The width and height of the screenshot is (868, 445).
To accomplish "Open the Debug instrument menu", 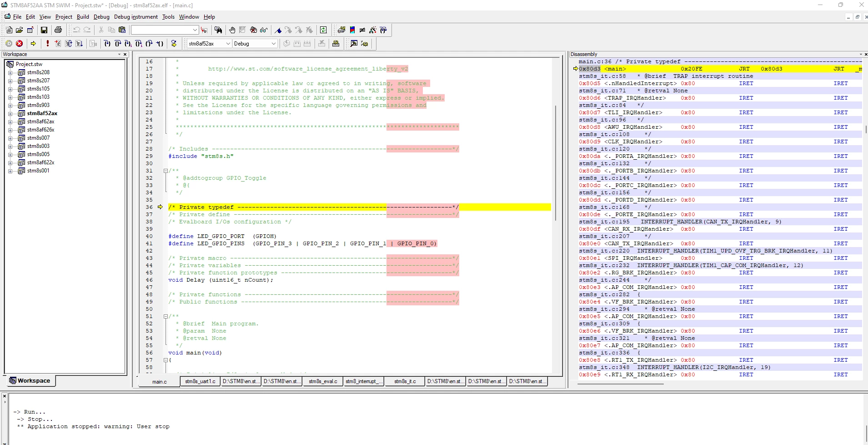I will [135, 17].
